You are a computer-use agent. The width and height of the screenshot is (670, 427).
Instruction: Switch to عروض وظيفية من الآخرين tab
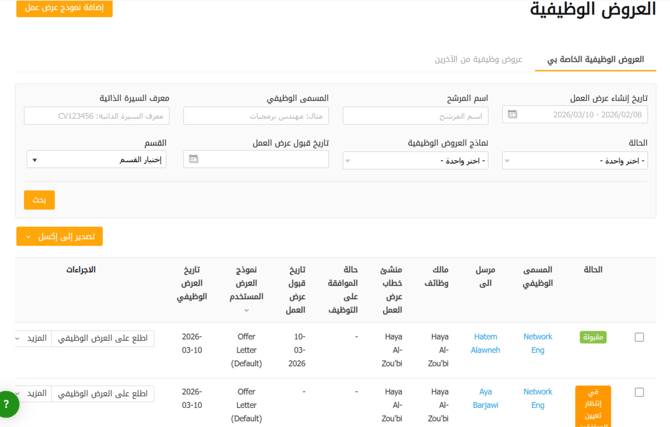pyautogui.click(x=478, y=60)
